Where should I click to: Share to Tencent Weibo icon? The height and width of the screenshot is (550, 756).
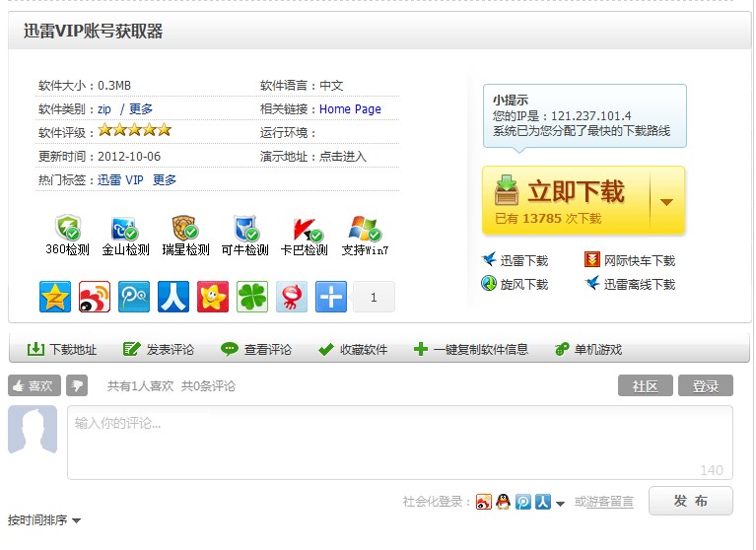134,297
